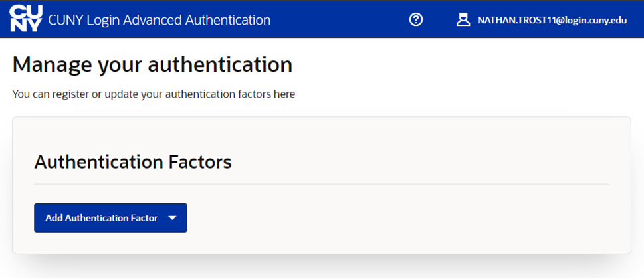Click the register or update description text
This screenshot has height=279, width=644.
(x=154, y=94)
